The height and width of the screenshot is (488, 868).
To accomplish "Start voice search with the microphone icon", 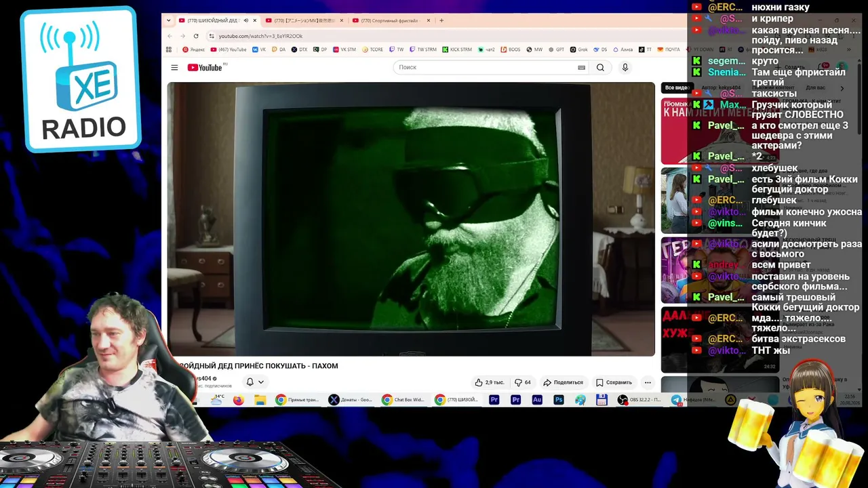I will coord(625,68).
